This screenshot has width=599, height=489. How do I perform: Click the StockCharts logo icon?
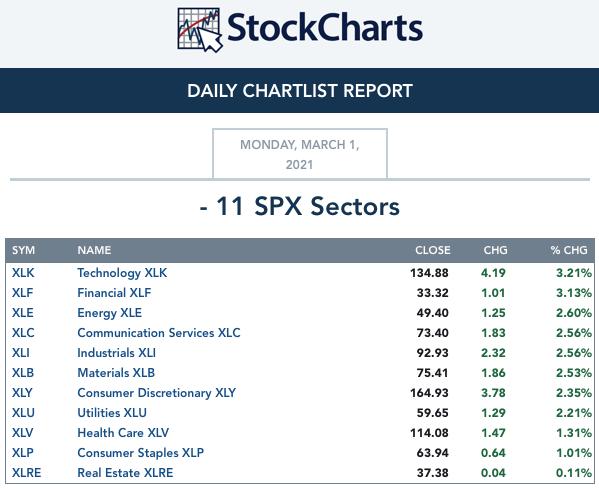tap(200, 30)
